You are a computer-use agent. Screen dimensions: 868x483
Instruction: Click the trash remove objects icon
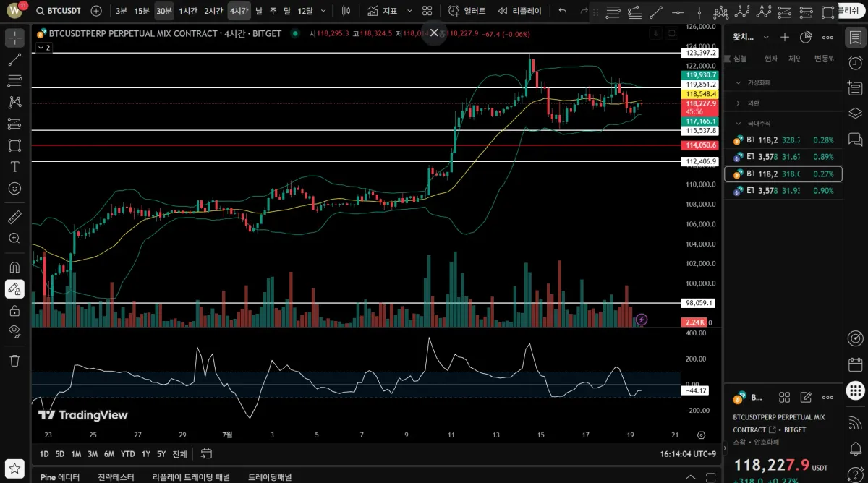(14, 360)
